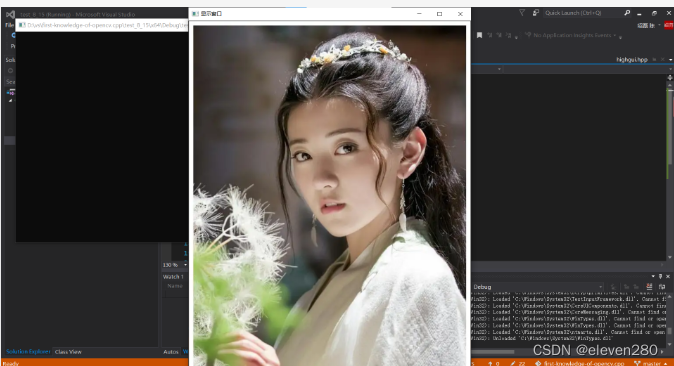The height and width of the screenshot is (366, 674).
Task: Select the Watch 1 panel title
Action: click(x=173, y=277)
